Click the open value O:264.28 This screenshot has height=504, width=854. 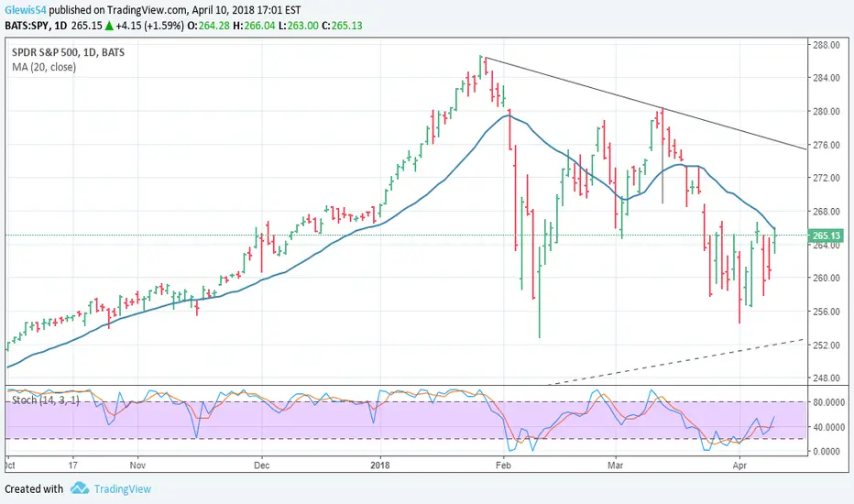[209, 26]
